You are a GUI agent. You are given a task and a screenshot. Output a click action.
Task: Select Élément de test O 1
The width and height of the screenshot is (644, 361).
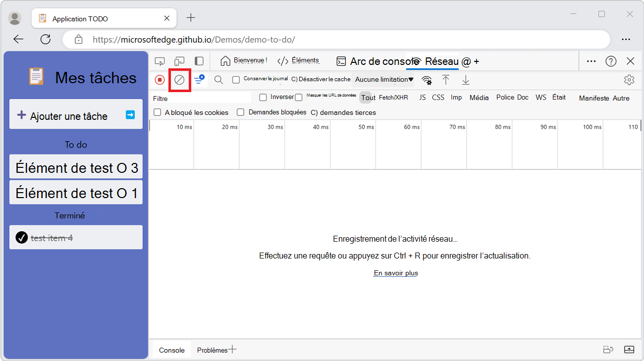click(x=76, y=193)
